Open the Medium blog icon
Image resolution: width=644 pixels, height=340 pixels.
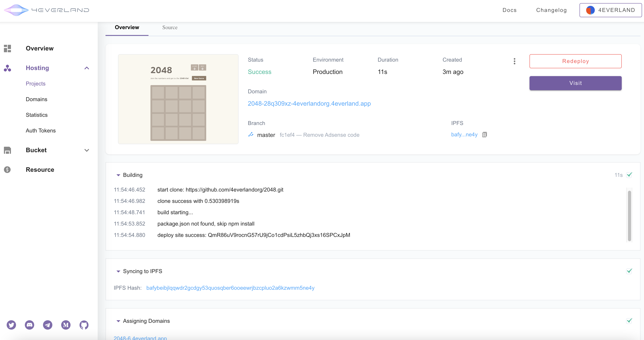(x=66, y=325)
